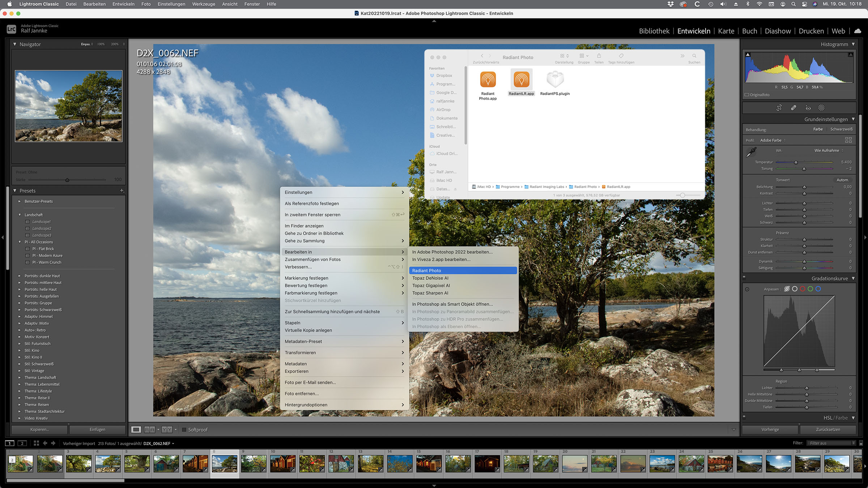Screen dimensions: 868x488
Task: Collapse the Grundeinstellungen panel
Action: coord(853,119)
